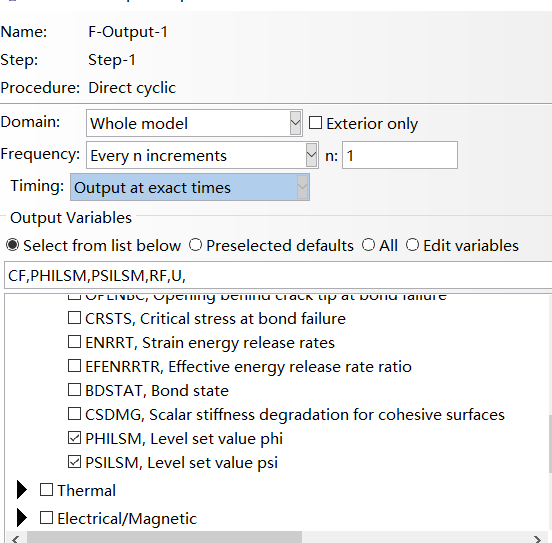Viewport: 552px width, 543px height.
Task: Click the horizontal scrollbar in variables list
Action: [164, 537]
